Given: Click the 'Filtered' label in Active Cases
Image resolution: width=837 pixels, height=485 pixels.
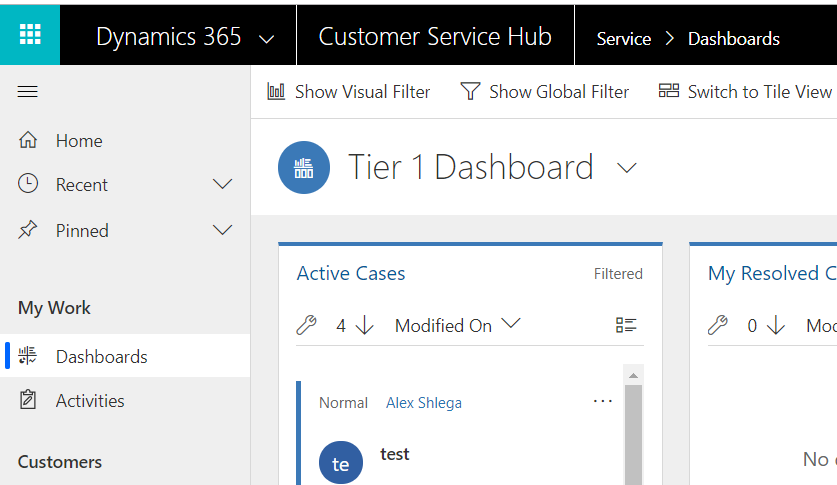Looking at the screenshot, I should [618, 274].
